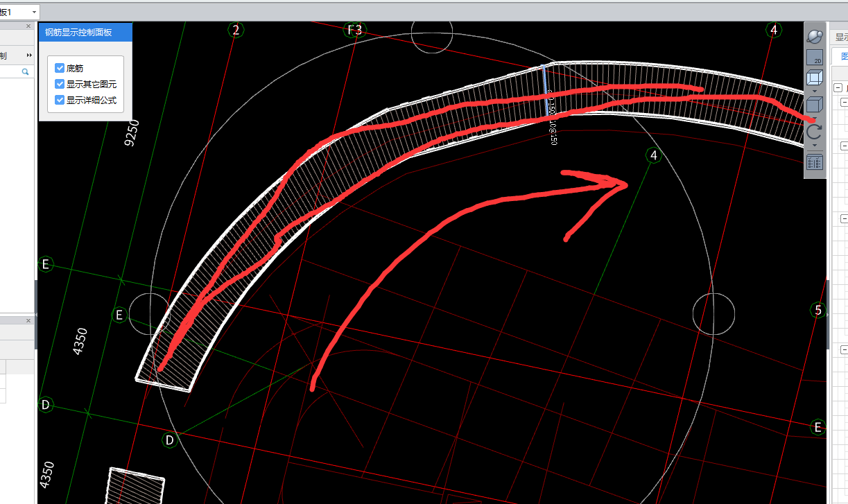Click the rotate view circular arrow
Screen dimensions: 848x504
815,132
